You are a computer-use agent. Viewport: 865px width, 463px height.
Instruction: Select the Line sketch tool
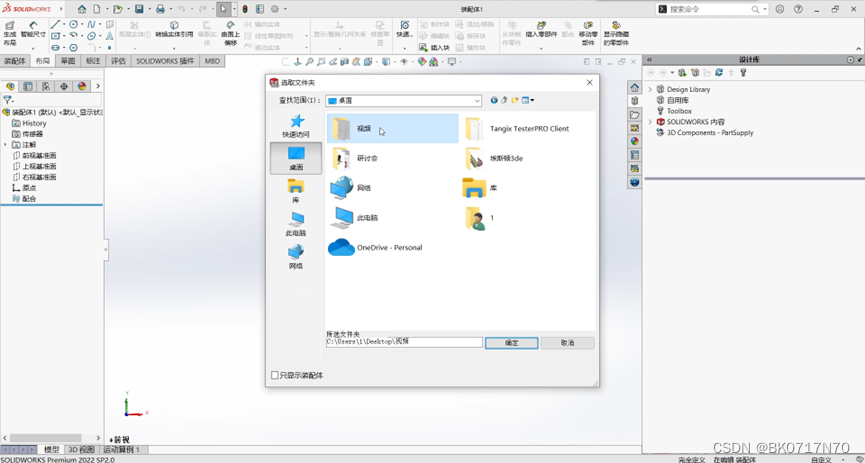55,24
